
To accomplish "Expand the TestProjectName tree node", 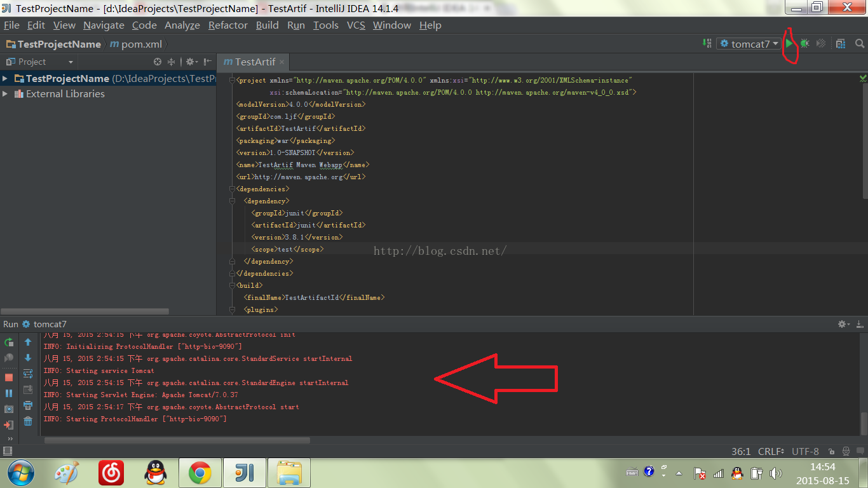I will pos(5,78).
